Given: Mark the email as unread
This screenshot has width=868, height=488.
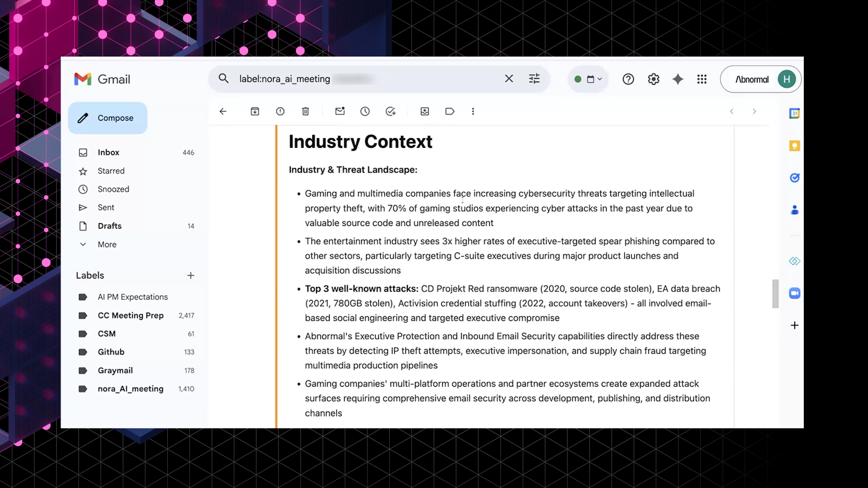Looking at the screenshot, I should click(340, 111).
